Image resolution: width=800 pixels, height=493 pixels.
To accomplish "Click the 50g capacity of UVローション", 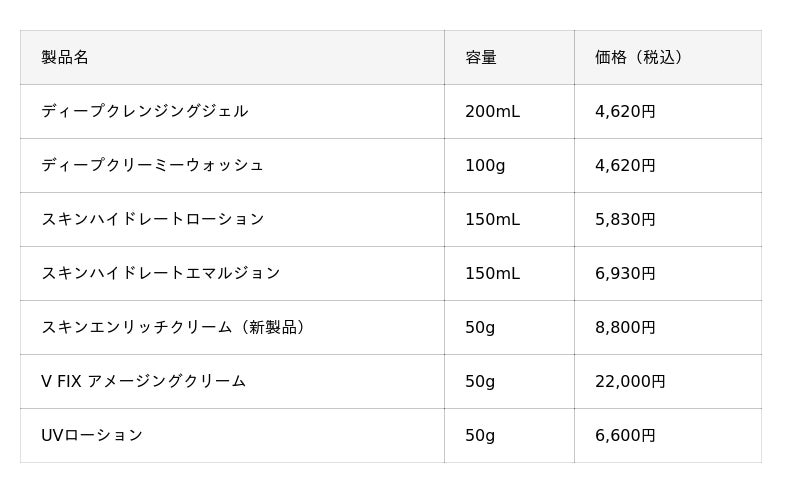I will click(480, 435).
